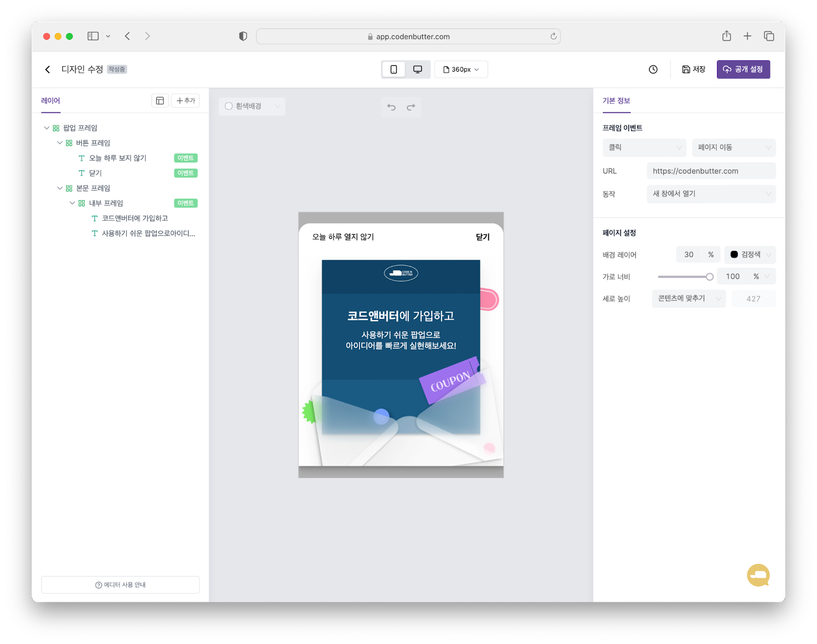The height and width of the screenshot is (644, 817).
Task: Reload the page in Safari
Action: point(553,36)
